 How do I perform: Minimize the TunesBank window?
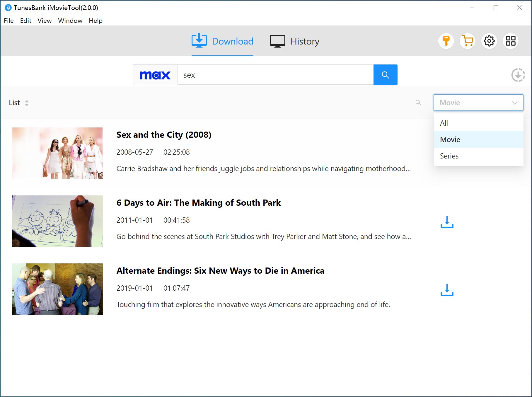pyautogui.click(x=472, y=8)
